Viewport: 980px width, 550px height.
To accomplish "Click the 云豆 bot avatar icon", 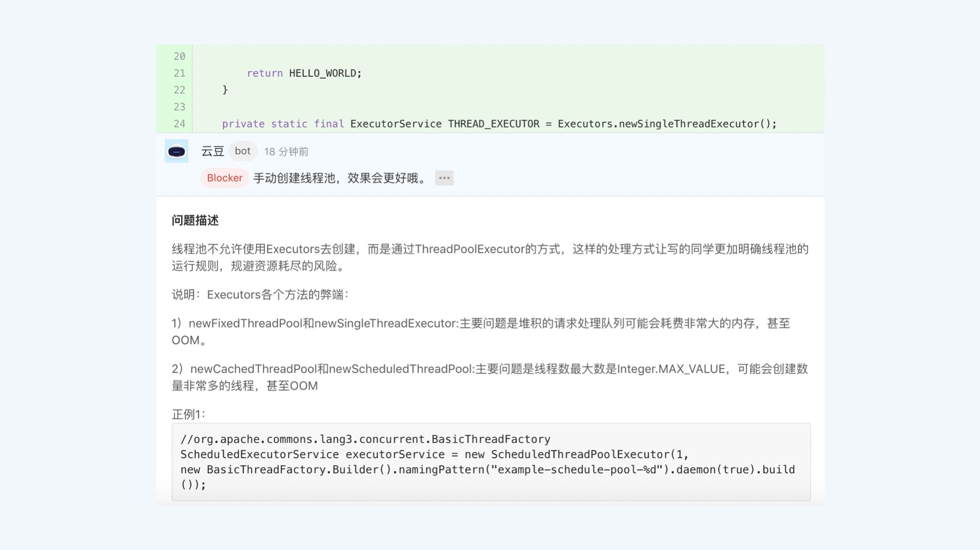I will coord(176,151).
